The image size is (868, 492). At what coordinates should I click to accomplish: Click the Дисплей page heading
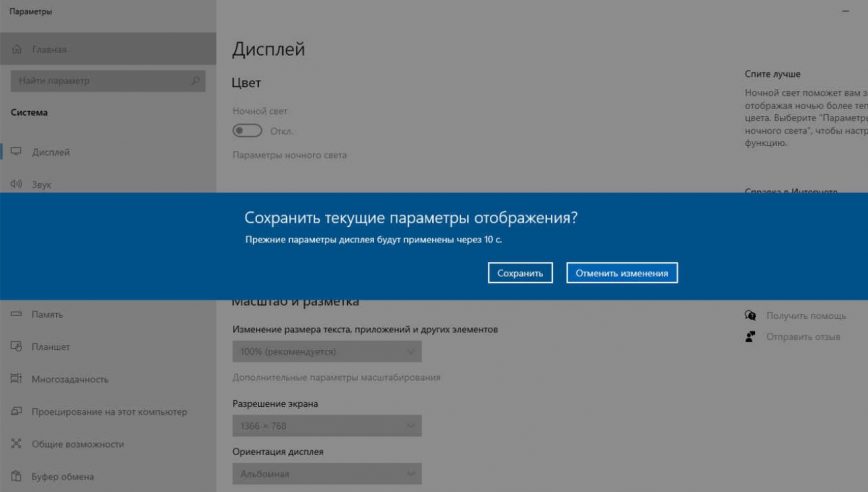[268, 49]
